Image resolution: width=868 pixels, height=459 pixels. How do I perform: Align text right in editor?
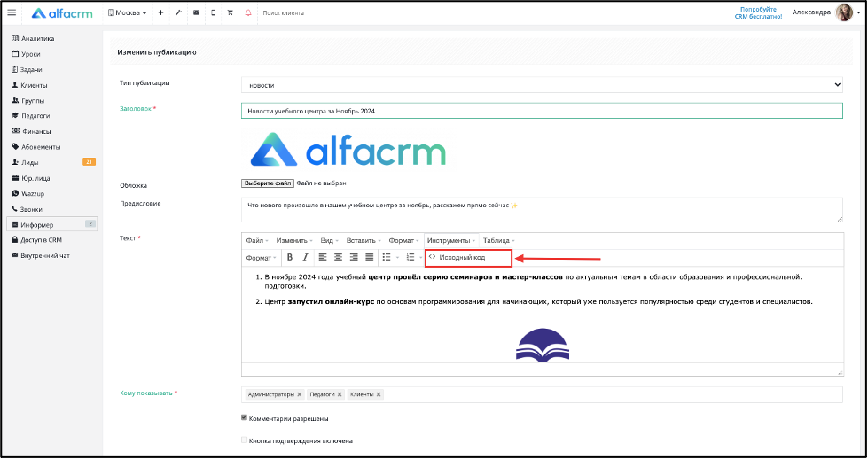click(354, 257)
